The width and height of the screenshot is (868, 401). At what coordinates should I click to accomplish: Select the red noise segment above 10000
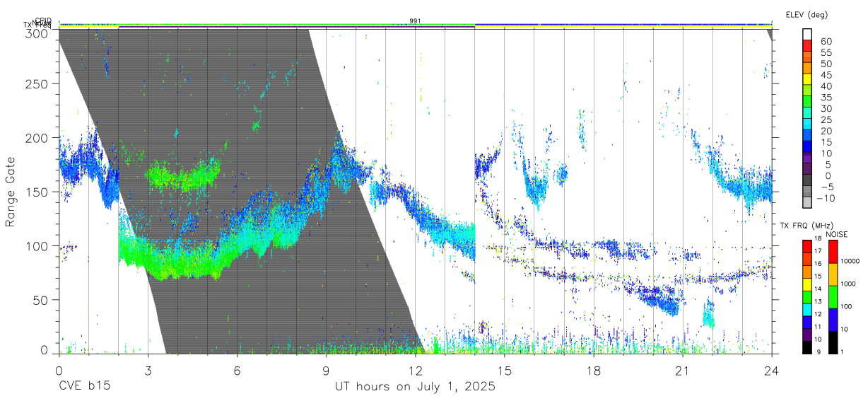[x=833, y=251]
